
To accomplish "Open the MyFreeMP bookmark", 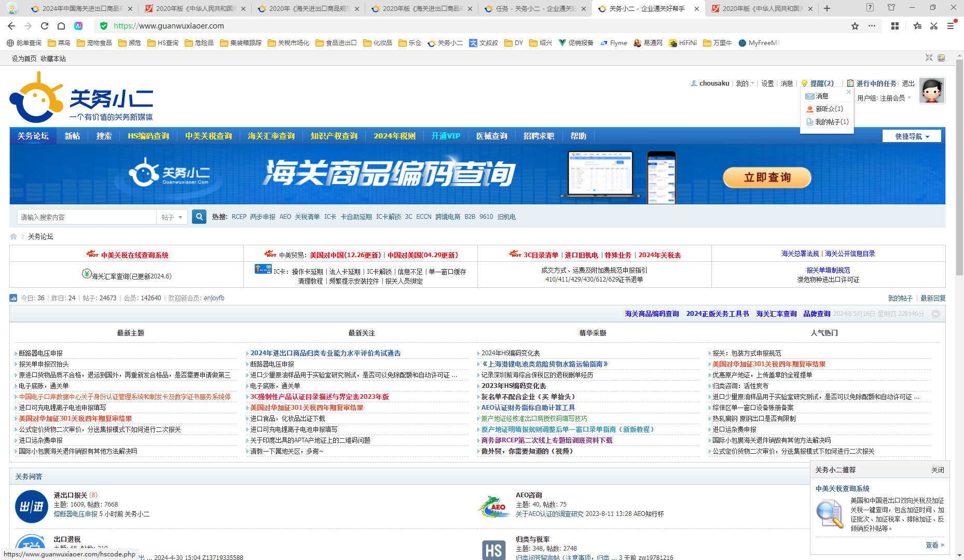I will pos(759,43).
